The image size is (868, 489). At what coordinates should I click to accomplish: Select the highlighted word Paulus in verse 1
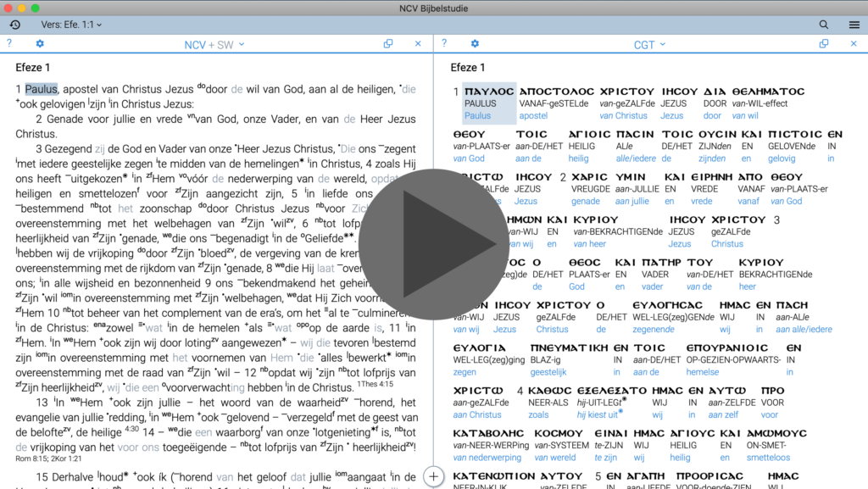[41, 89]
